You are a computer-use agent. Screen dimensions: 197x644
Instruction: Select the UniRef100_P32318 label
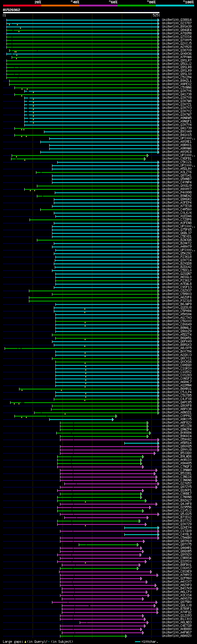coord(177,301)
